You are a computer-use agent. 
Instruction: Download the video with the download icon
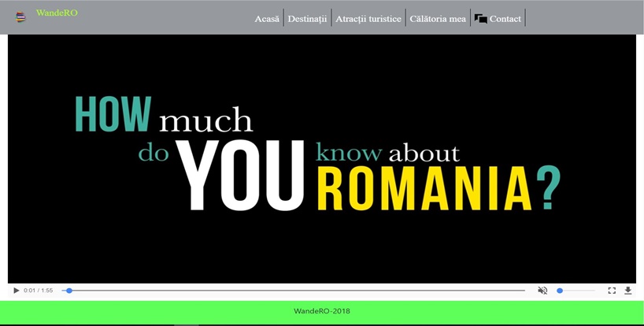click(628, 291)
